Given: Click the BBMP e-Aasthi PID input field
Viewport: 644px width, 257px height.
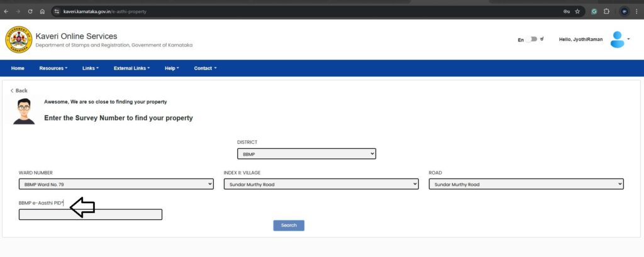Looking at the screenshot, I should click(x=91, y=215).
